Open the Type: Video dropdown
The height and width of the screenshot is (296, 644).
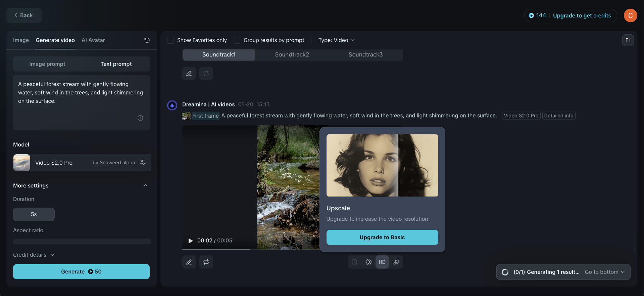pyautogui.click(x=336, y=40)
